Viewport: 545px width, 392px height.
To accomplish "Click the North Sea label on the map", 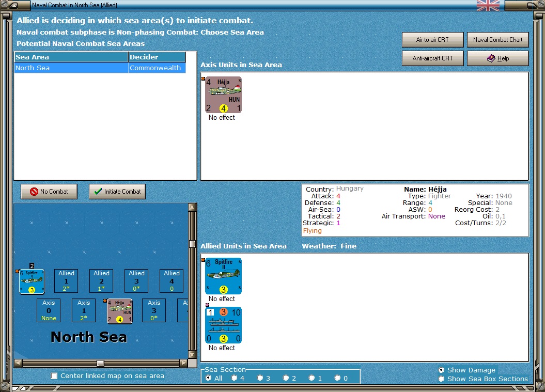I will pos(89,337).
